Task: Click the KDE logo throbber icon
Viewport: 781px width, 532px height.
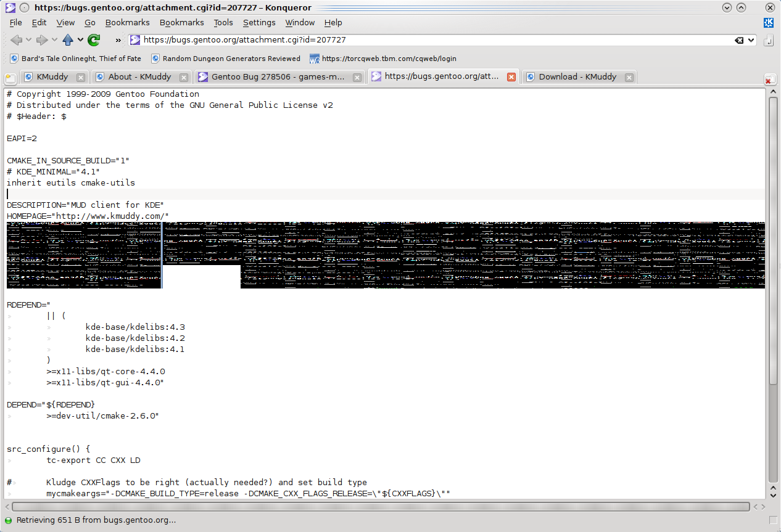Action: pyautogui.click(x=769, y=23)
